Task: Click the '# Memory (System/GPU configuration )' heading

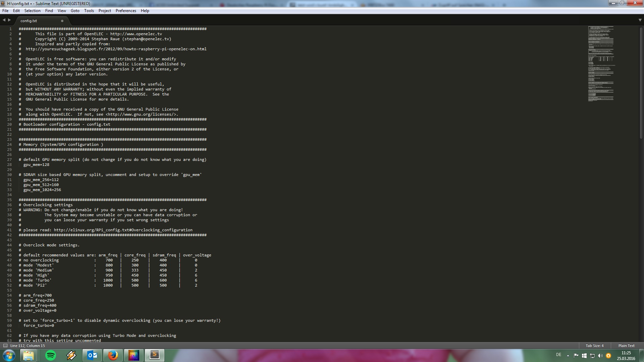Action: (x=61, y=144)
